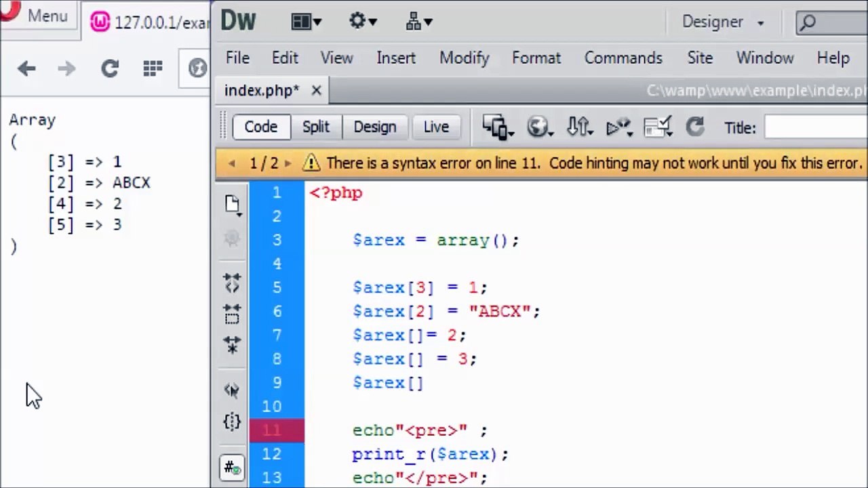The height and width of the screenshot is (488, 868).
Task: Click the syntax error warning icon
Action: (x=311, y=163)
